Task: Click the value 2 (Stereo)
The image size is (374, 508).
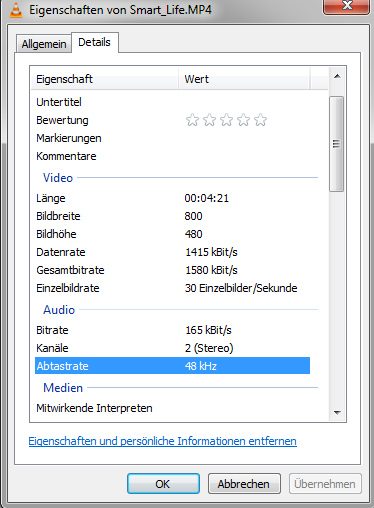Action: coord(209,348)
